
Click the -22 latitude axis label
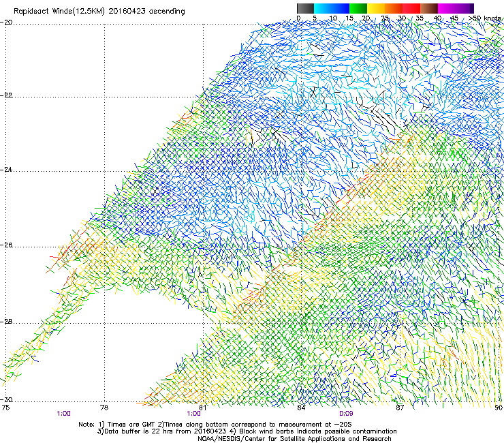pyautogui.click(x=7, y=95)
